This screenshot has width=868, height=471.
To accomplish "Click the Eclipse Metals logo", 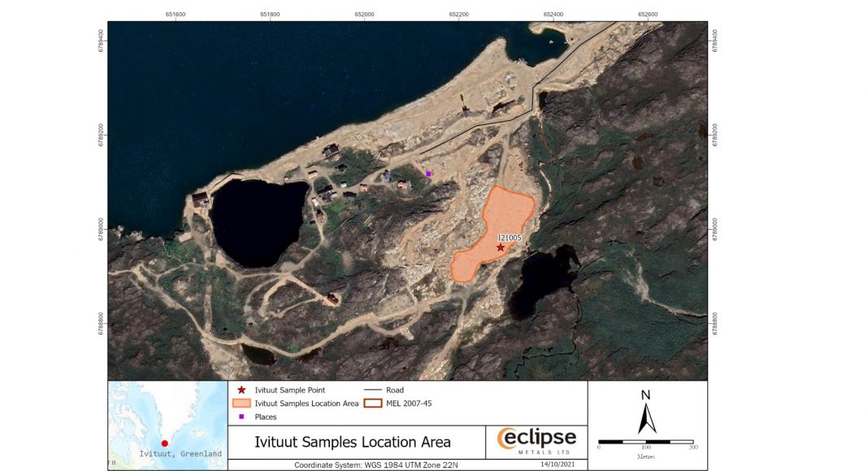I will [536, 442].
